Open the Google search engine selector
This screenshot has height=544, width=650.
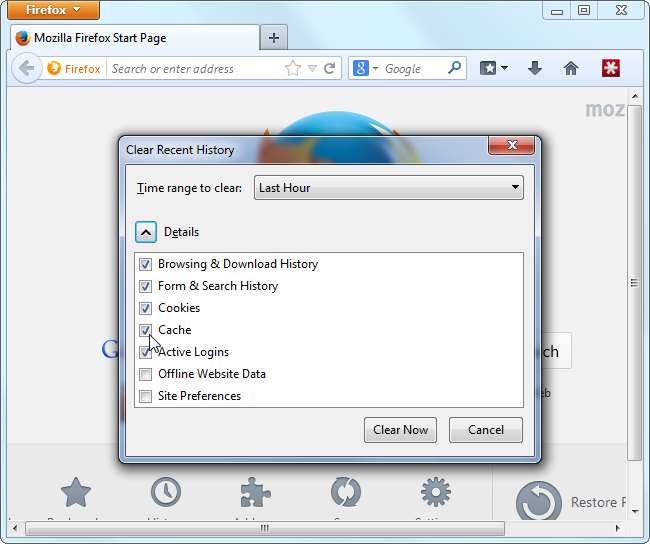[365, 68]
